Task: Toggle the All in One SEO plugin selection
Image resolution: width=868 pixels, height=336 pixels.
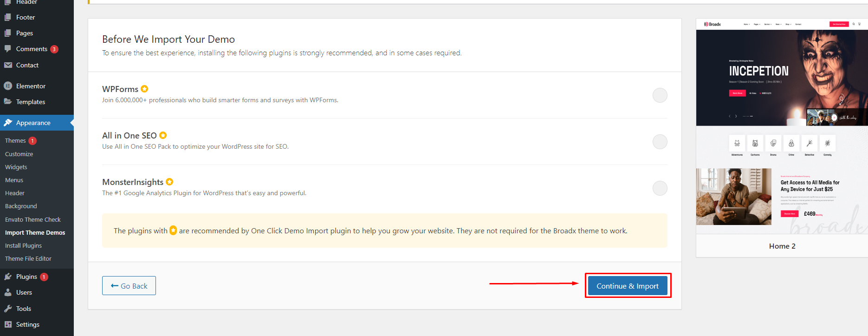Action: coord(660,142)
